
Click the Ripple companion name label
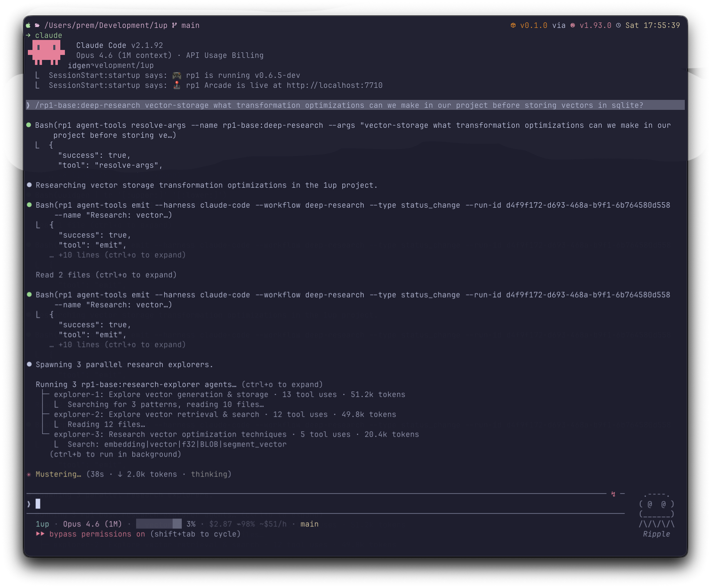click(656, 534)
